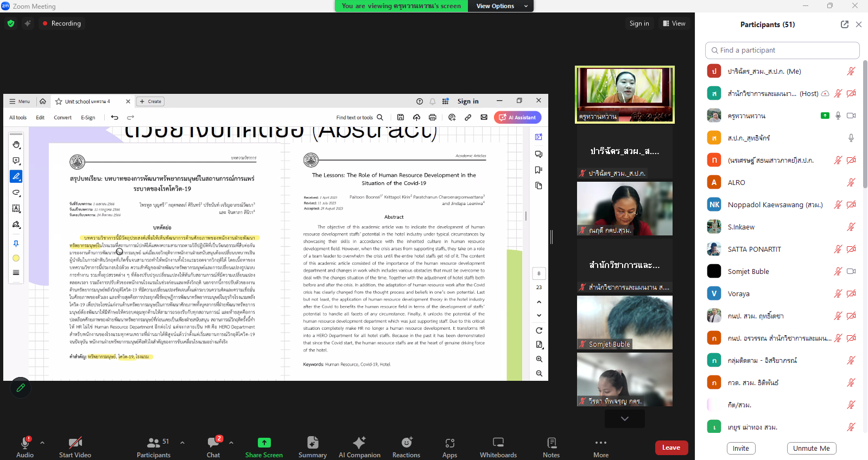Open View Options dropdown at top

click(502, 6)
